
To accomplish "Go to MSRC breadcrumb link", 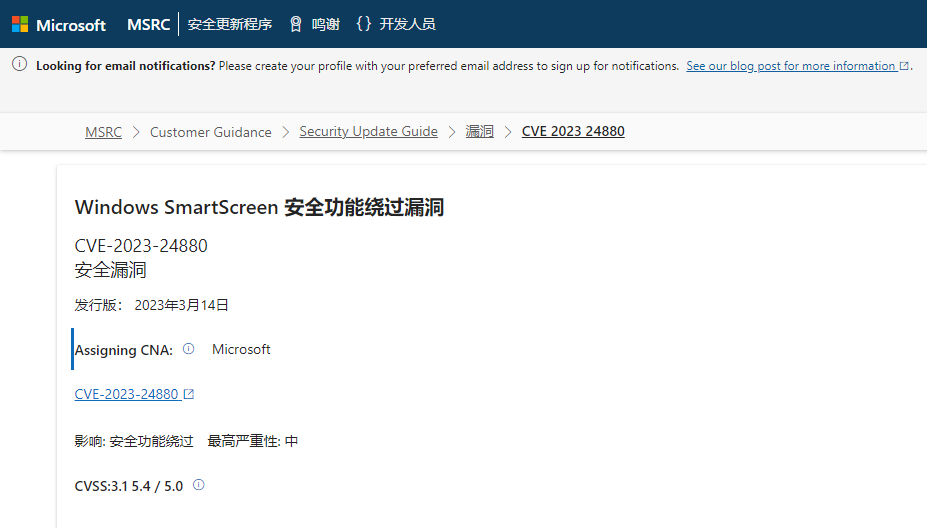I will [x=103, y=132].
